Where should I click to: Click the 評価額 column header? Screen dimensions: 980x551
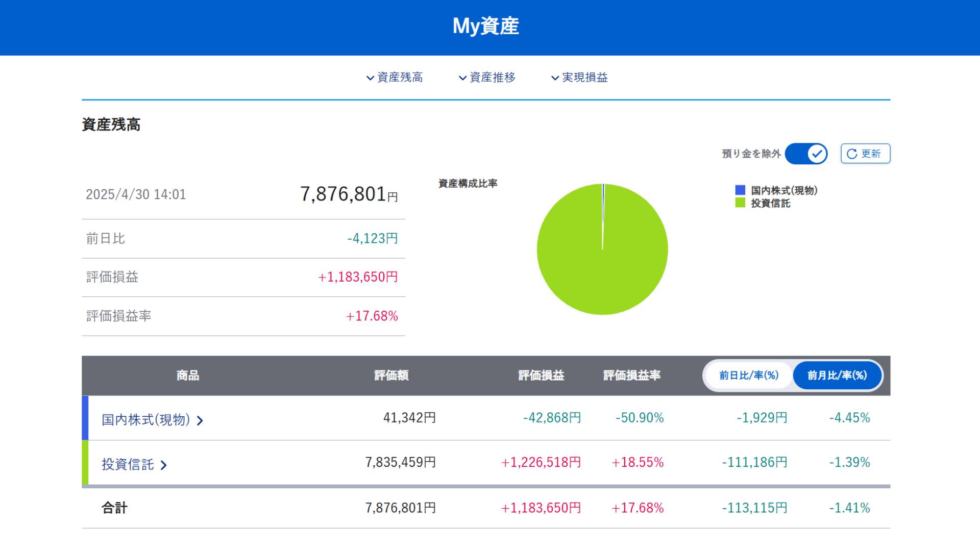[x=391, y=375]
